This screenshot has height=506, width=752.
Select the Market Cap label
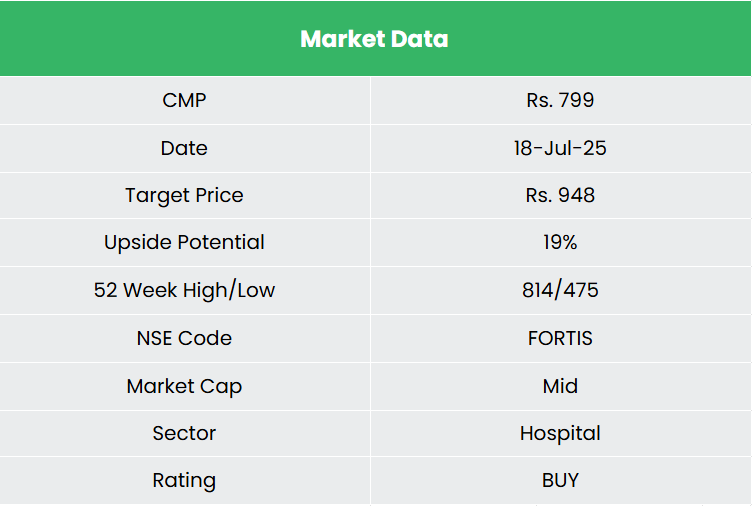(x=184, y=386)
